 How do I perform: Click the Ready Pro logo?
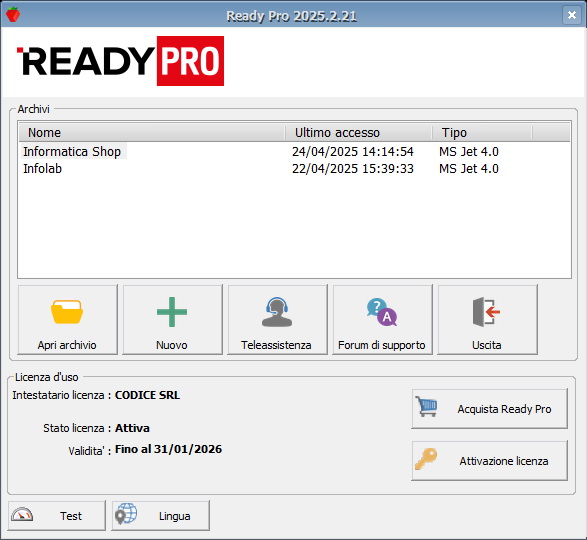pyautogui.click(x=121, y=61)
